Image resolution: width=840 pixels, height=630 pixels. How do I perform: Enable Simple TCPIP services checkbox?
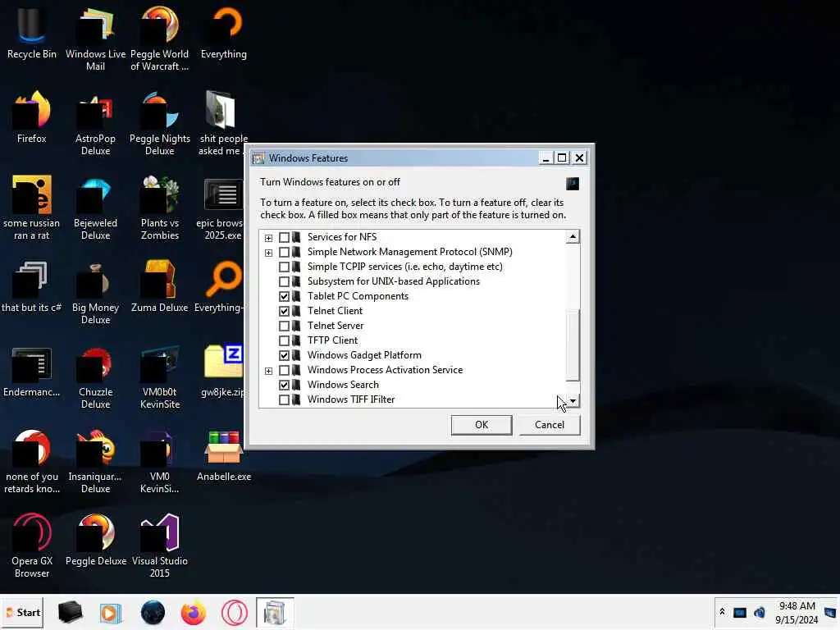coord(284,267)
